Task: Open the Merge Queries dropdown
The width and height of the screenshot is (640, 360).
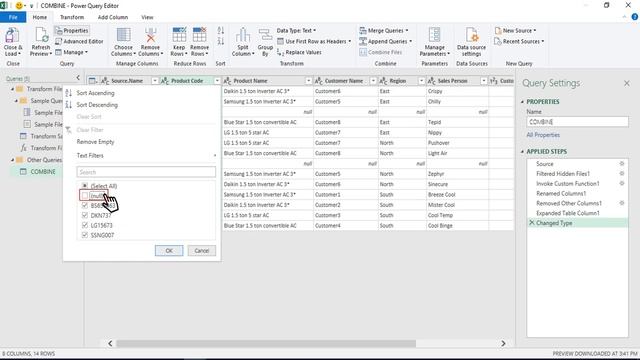Action: coord(384,31)
